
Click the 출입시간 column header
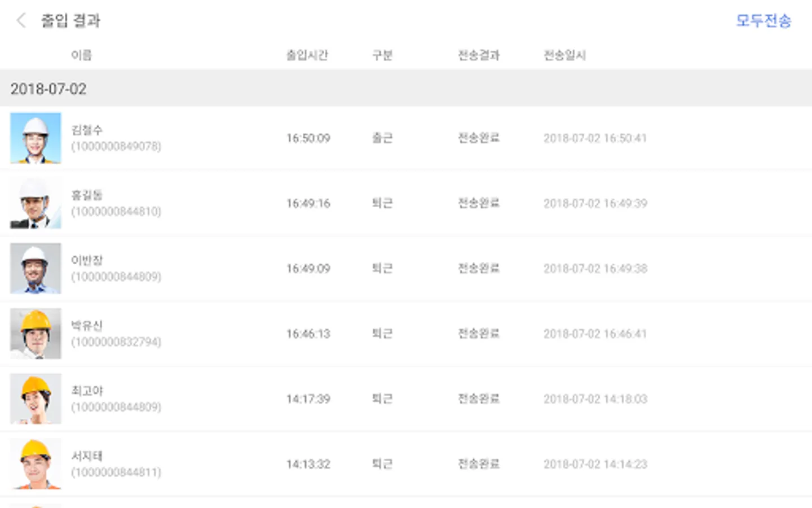pyautogui.click(x=307, y=55)
